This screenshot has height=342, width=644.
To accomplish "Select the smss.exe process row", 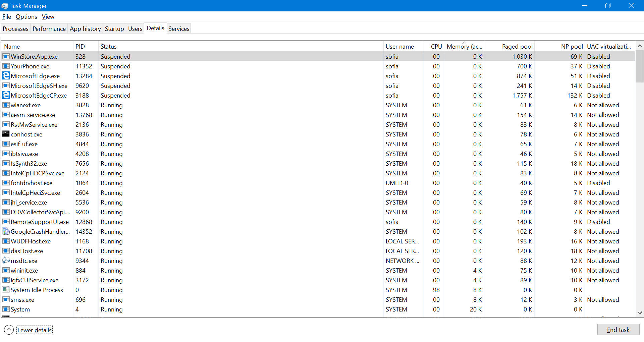I will [318, 300].
